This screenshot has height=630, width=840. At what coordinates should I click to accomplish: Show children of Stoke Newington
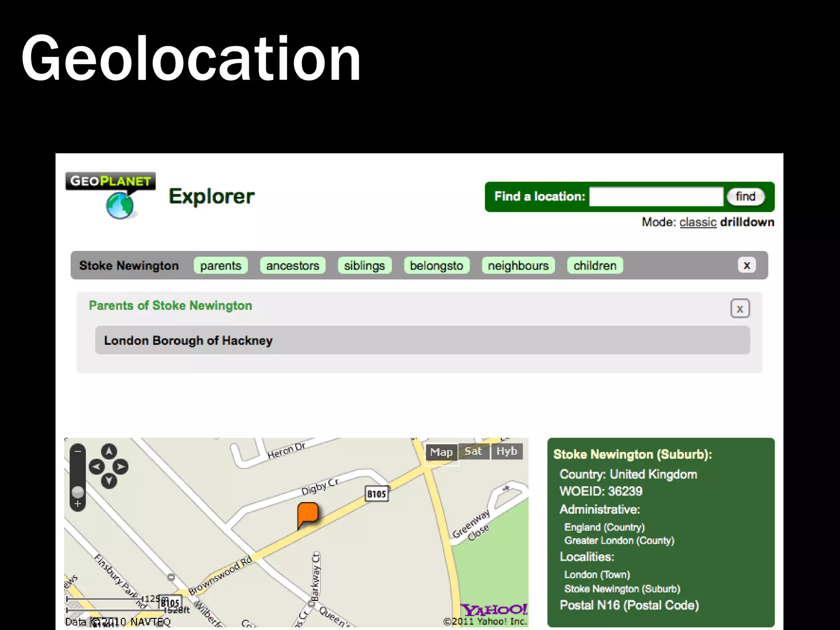pyautogui.click(x=595, y=265)
